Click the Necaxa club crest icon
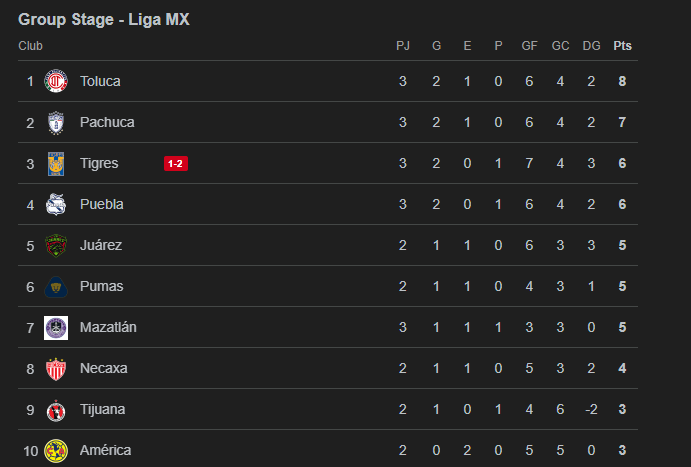The image size is (691, 467). point(56,368)
